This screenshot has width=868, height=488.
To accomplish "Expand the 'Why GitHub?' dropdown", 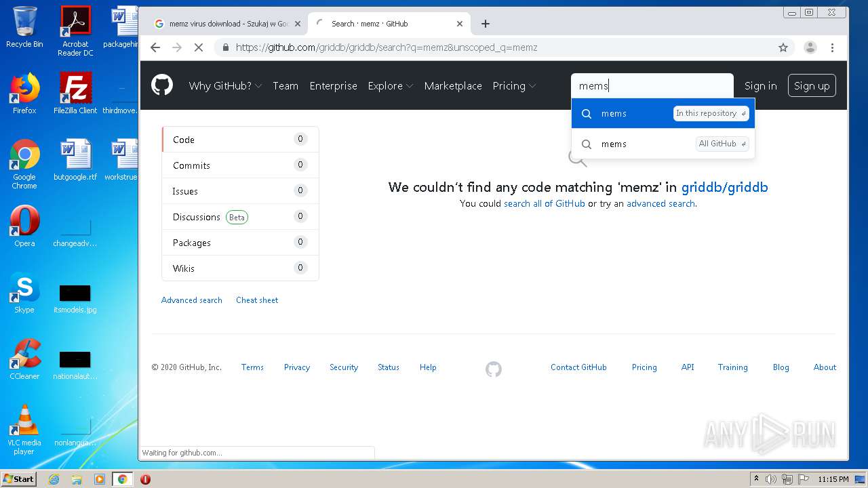I will [224, 86].
